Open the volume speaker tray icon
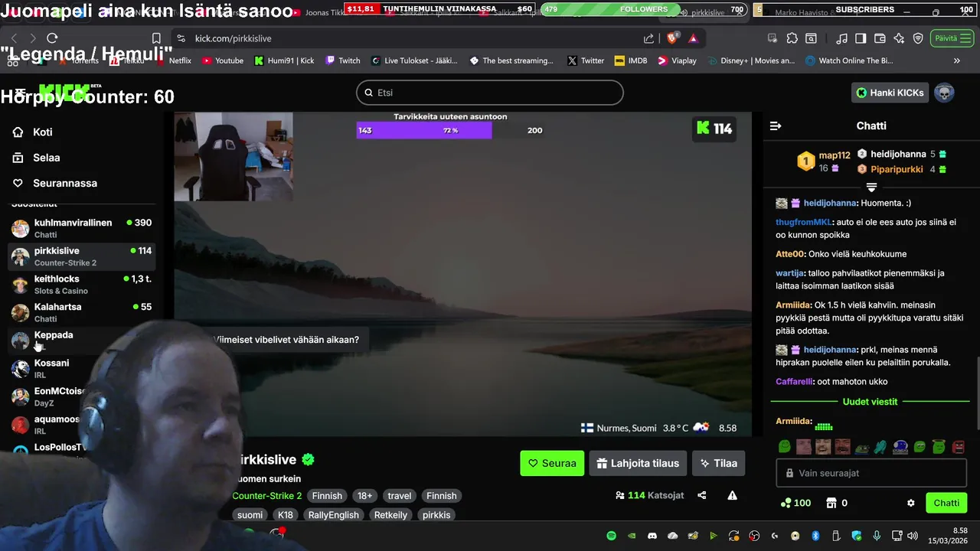 pyautogui.click(x=912, y=536)
